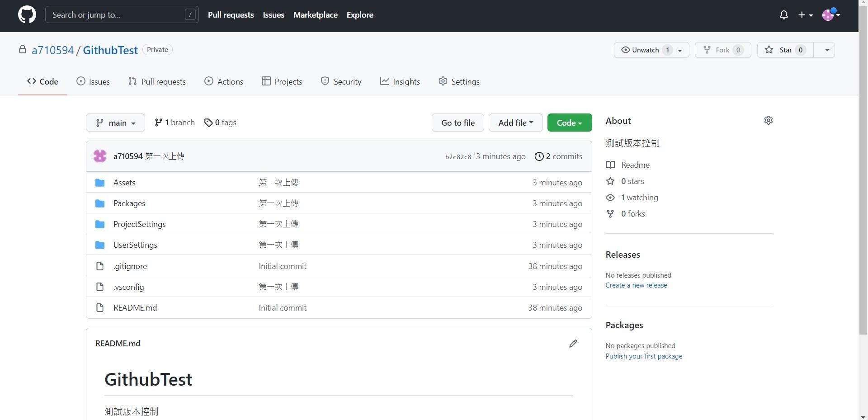Click the branch icon beside 1 branch
868x420 pixels.
click(x=158, y=123)
